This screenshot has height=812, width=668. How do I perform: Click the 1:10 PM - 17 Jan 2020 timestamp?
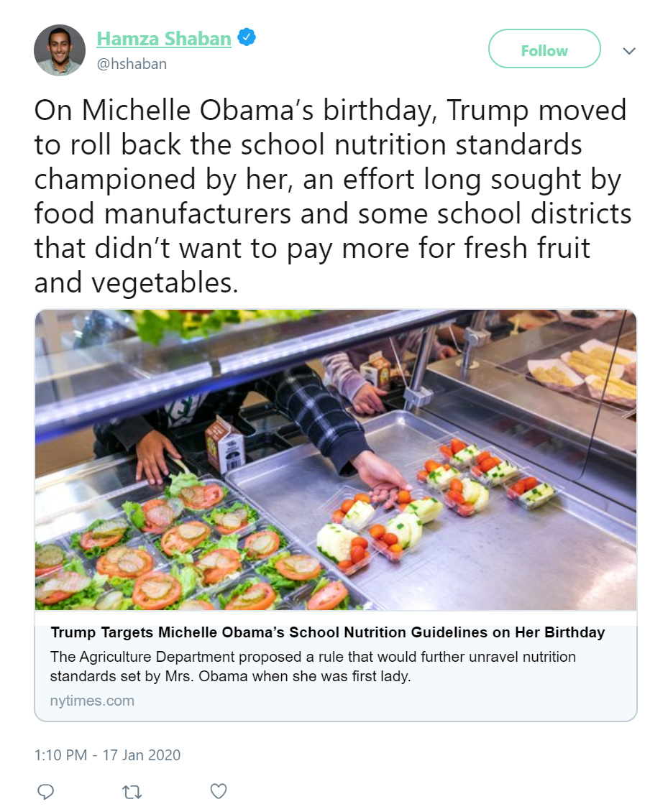[107, 755]
